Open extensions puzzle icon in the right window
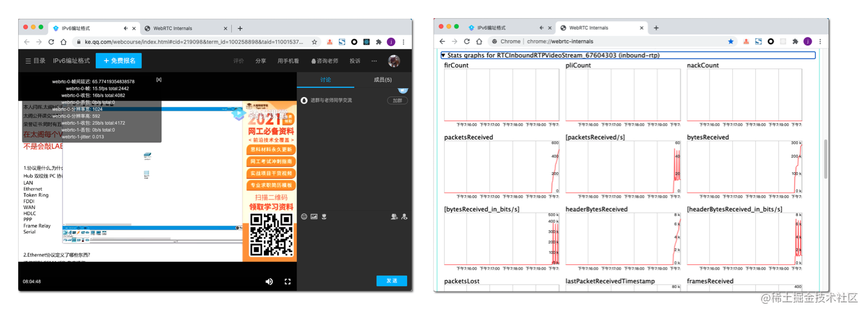The image size is (868, 314). (x=795, y=42)
